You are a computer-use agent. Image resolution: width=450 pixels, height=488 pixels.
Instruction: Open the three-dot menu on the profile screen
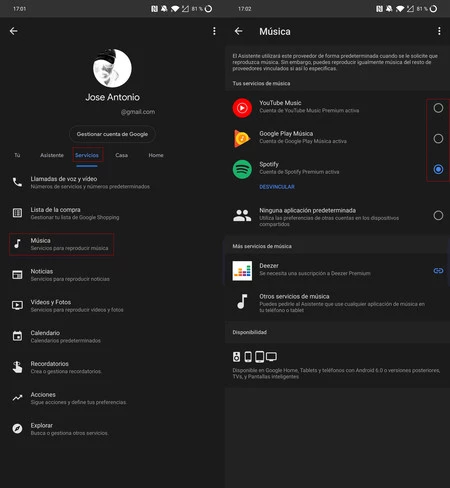[x=214, y=31]
